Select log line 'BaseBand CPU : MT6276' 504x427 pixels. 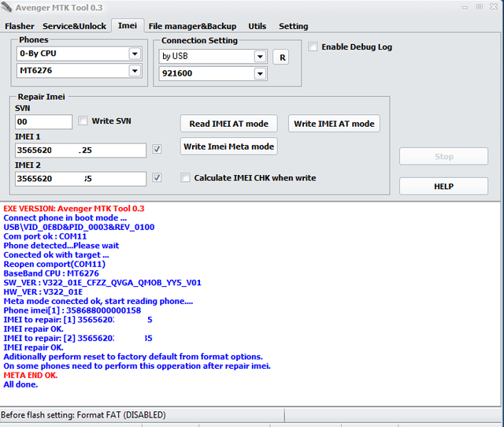point(51,273)
